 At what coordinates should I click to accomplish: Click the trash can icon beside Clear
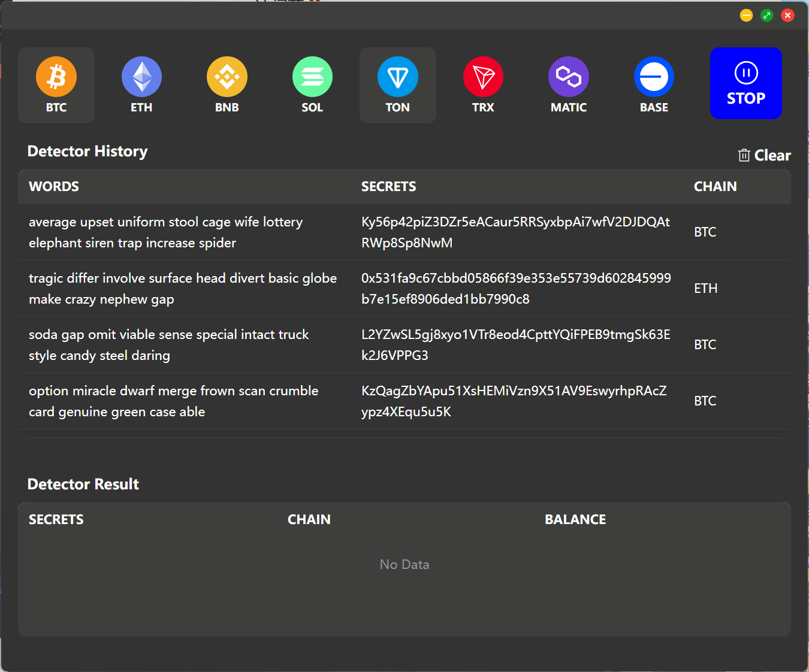tap(744, 156)
